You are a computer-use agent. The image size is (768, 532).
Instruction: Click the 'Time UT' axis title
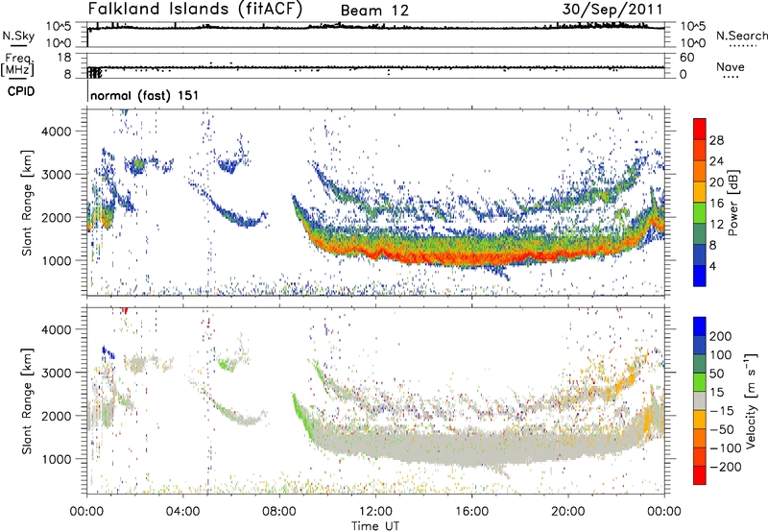375,525
